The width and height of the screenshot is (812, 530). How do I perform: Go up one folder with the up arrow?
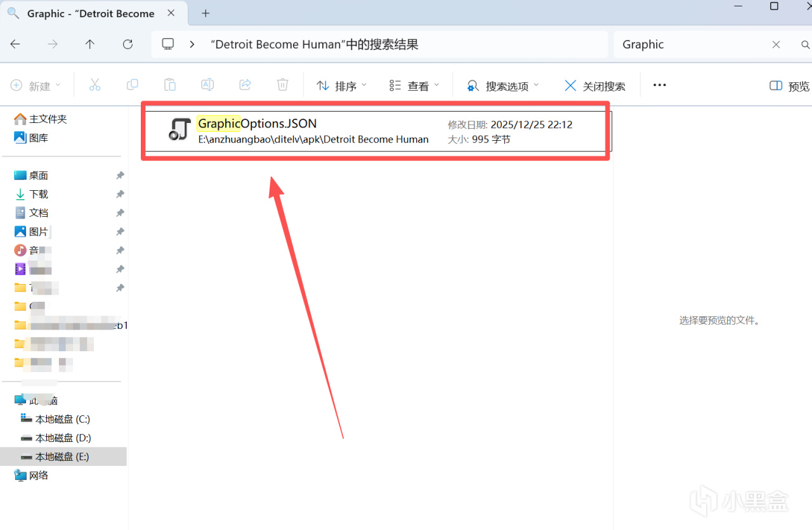tap(90, 44)
